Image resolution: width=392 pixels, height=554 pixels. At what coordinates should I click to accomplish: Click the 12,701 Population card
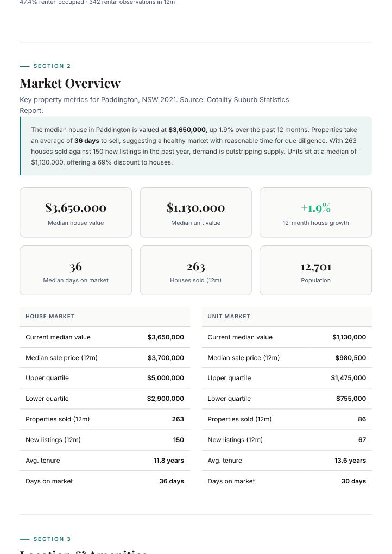coord(316,270)
